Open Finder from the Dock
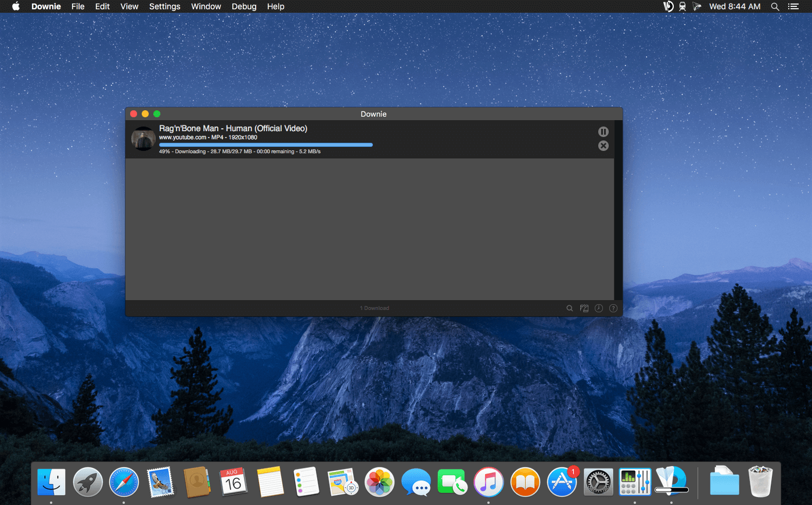The height and width of the screenshot is (505, 812). click(x=51, y=482)
